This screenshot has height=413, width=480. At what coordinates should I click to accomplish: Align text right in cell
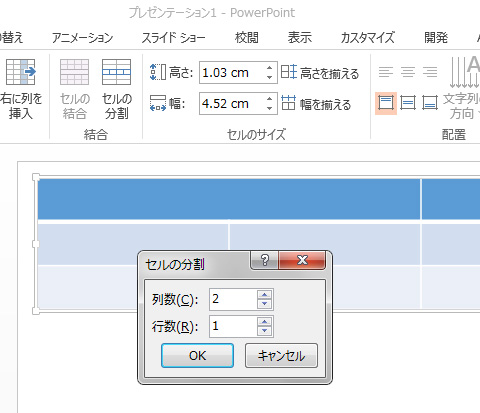coord(430,72)
